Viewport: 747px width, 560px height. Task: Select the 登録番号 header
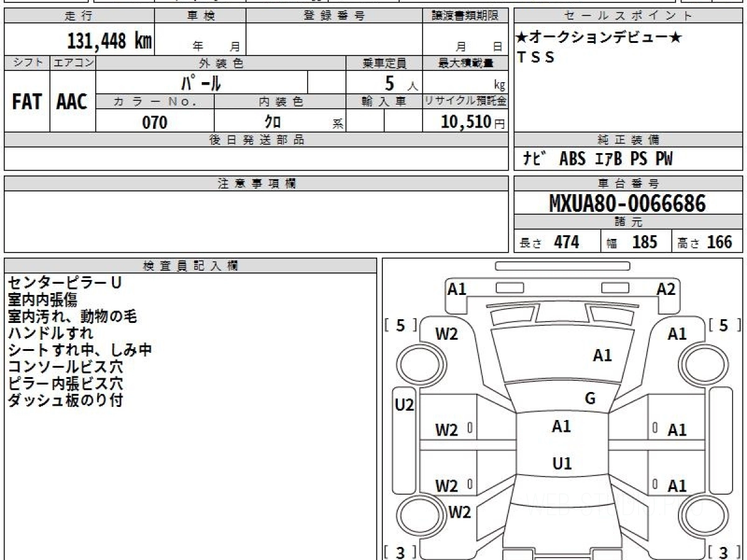point(334,16)
